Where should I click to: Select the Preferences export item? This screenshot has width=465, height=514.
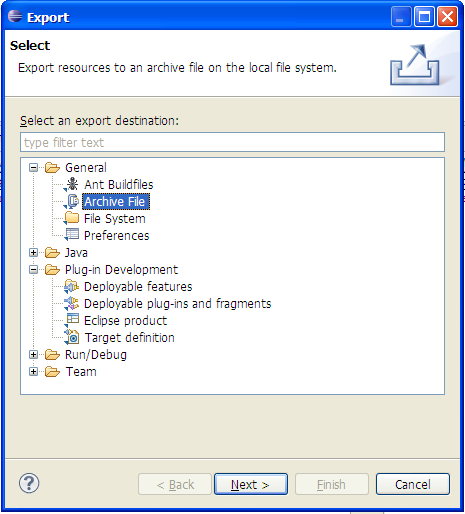click(116, 236)
